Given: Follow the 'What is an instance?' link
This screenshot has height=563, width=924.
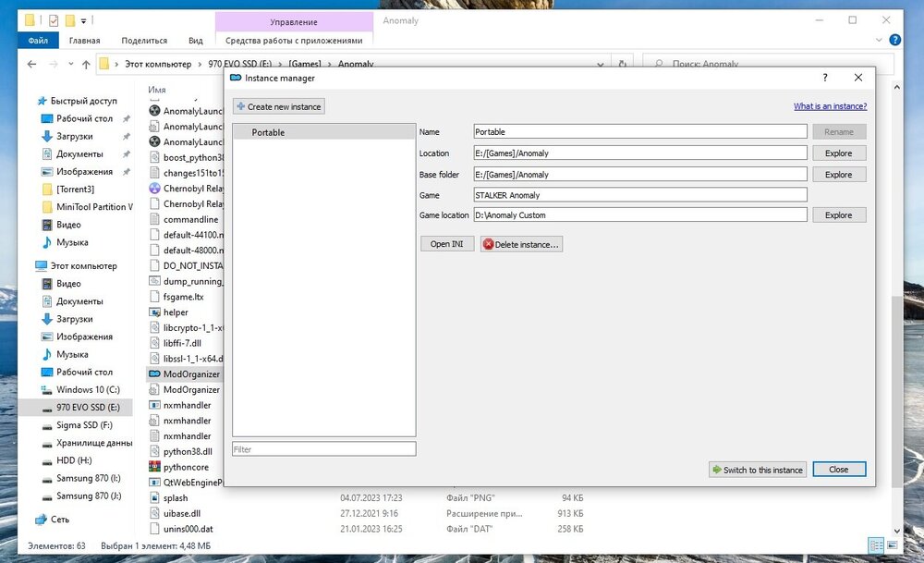Looking at the screenshot, I should pos(830,106).
